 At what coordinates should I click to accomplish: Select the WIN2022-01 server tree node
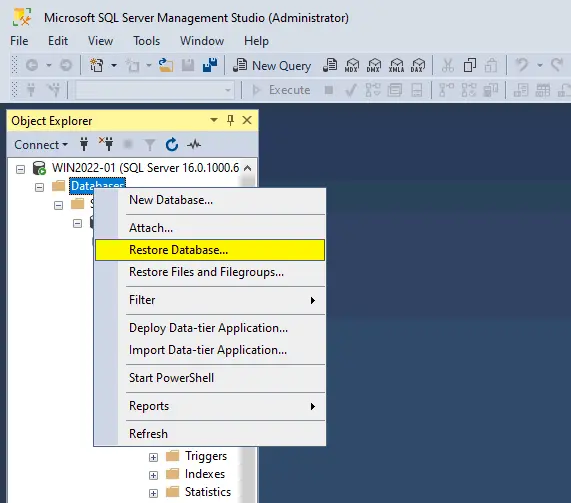[x=145, y=168]
